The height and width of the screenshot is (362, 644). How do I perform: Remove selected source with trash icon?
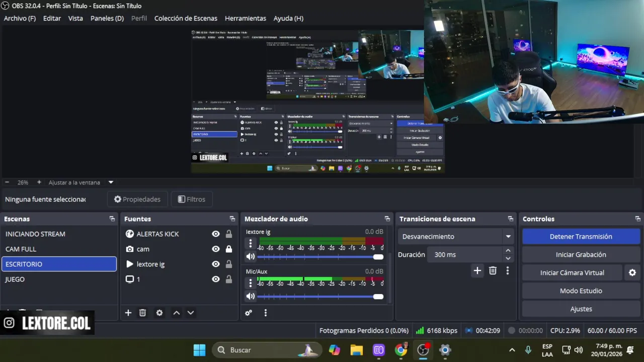point(143,313)
